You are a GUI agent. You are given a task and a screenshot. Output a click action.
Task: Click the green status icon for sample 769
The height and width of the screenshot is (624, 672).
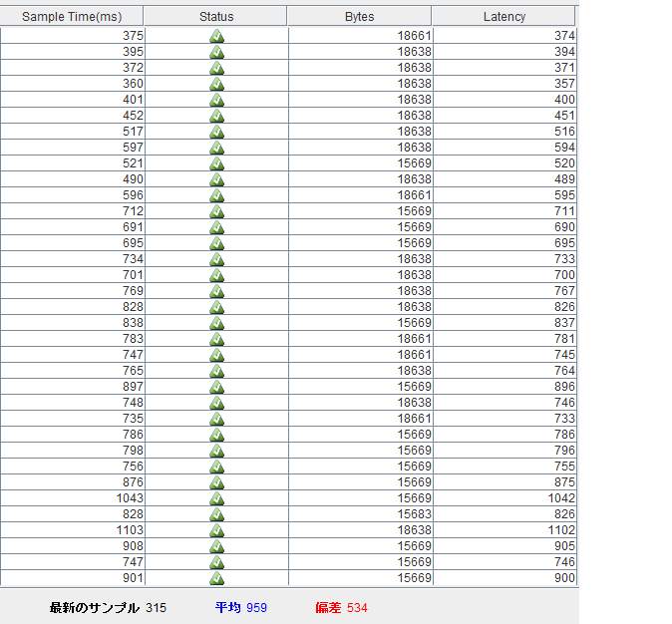[216, 291]
